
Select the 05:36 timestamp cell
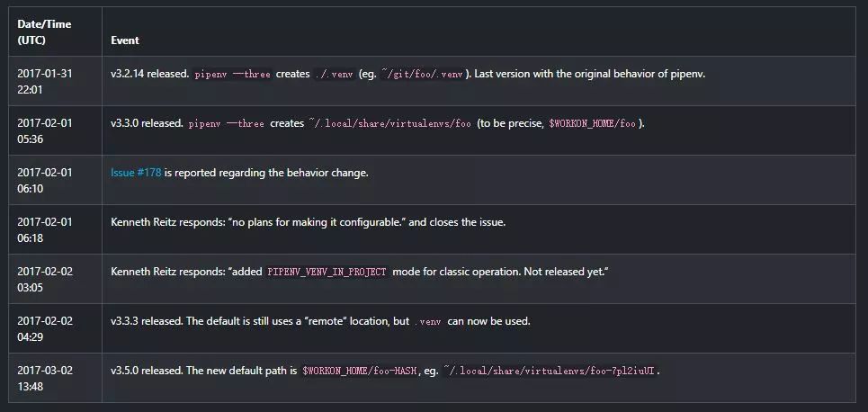click(x=32, y=139)
